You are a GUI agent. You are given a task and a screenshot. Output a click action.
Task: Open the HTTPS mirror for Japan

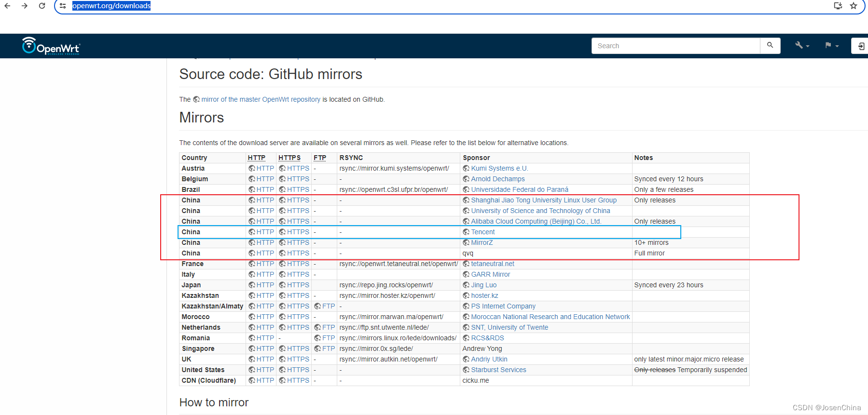tap(298, 285)
